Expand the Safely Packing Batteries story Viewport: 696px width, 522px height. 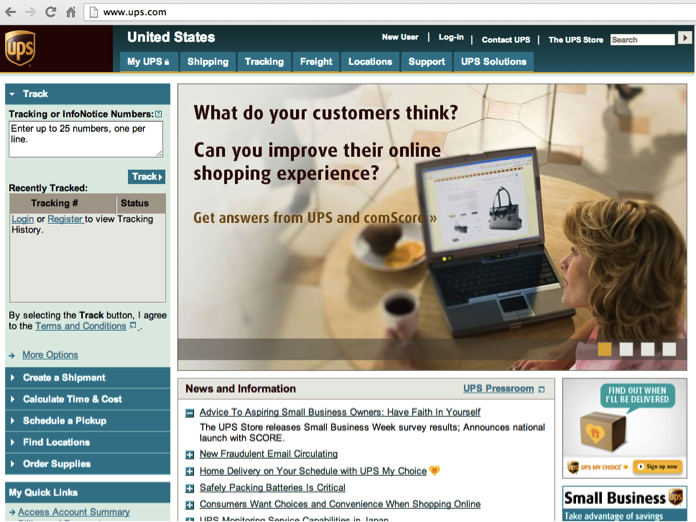[x=190, y=489]
